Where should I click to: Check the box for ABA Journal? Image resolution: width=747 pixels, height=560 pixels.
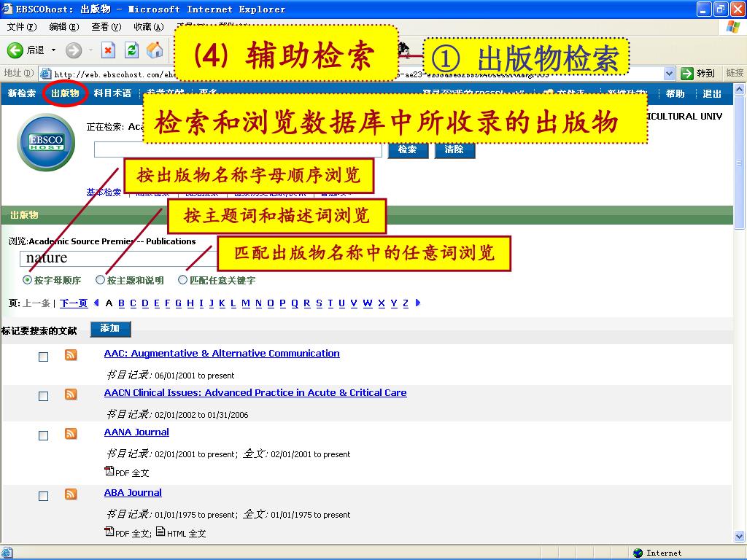(x=43, y=496)
